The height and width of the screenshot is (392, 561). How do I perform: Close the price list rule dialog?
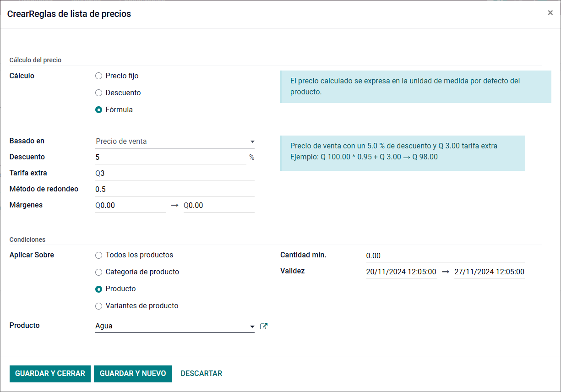(x=550, y=13)
